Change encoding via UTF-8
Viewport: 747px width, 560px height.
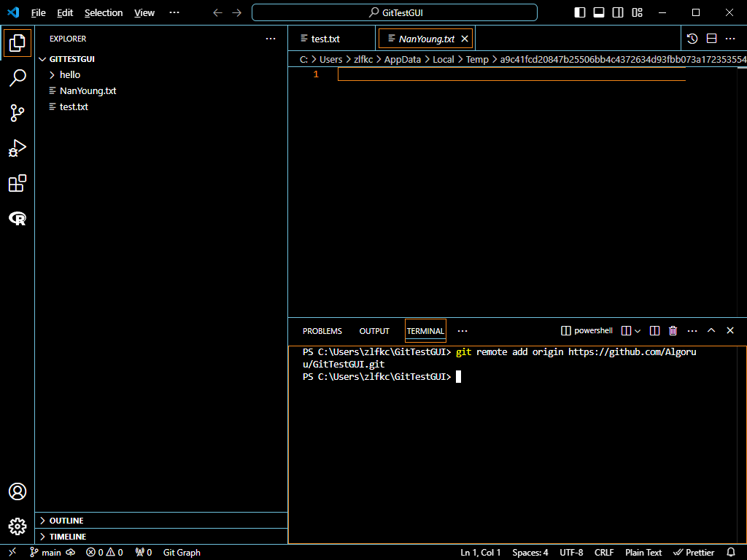click(x=571, y=553)
